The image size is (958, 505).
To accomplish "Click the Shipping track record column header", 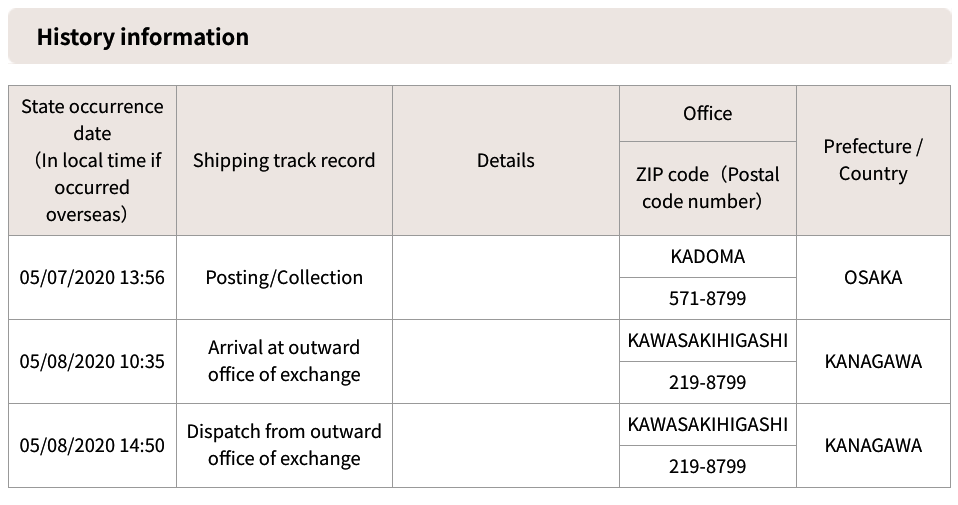I will (284, 161).
